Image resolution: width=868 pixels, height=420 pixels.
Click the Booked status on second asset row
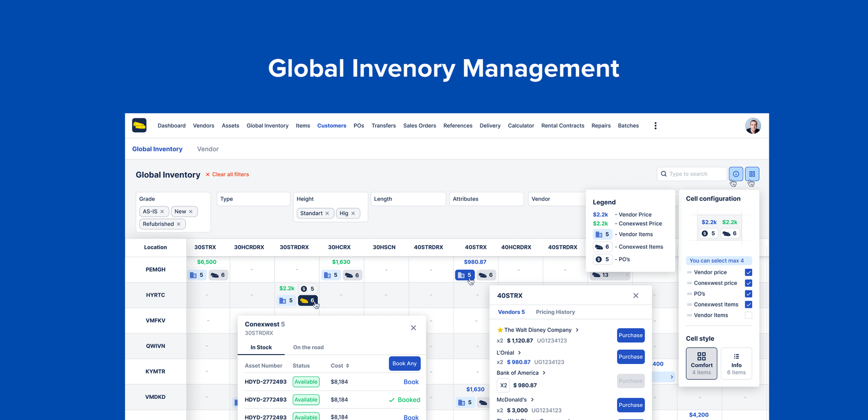coord(405,400)
